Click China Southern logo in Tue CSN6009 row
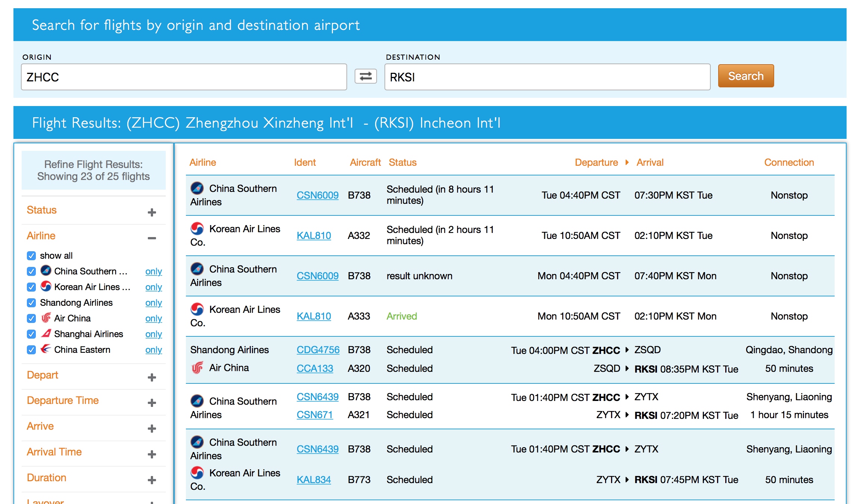866x504 pixels. (197, 188)
